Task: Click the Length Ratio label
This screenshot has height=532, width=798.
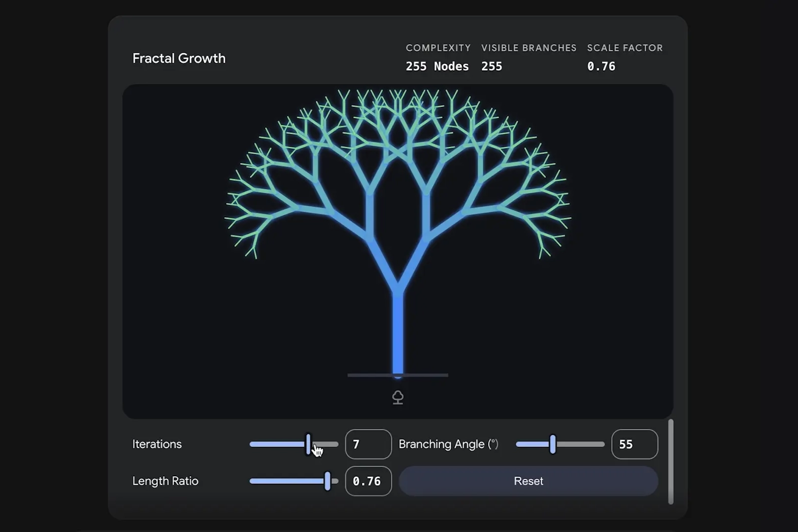Action: (x=165, y=481)
